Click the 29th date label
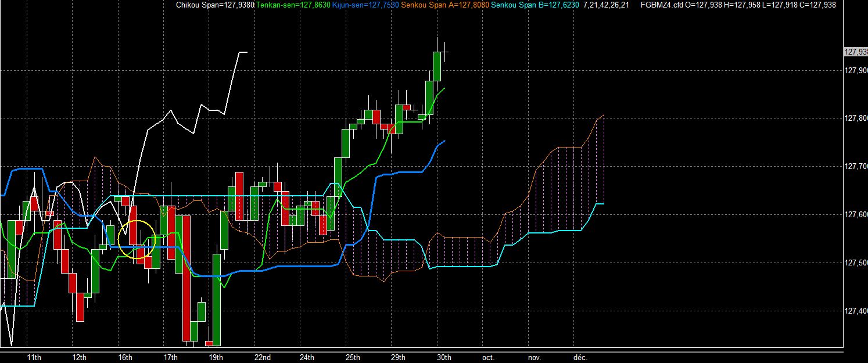Screen dimensions: 868x363 pyautogui.click(x=398, y=357)
